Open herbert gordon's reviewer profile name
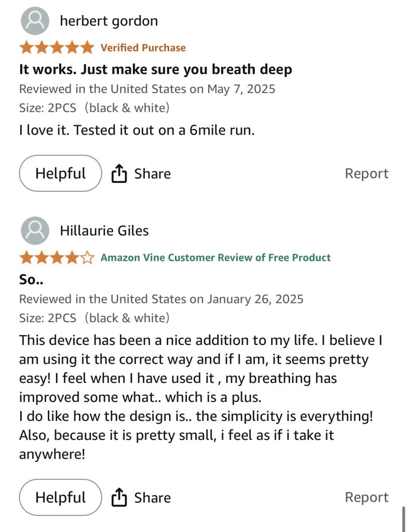The height and width of the screenshot is (532, 408). (109, 21)
